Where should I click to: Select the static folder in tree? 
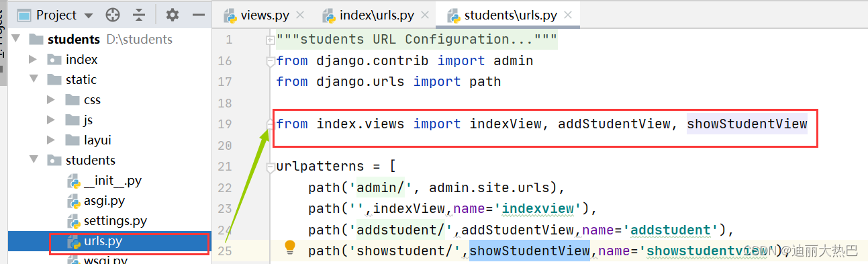81,79
